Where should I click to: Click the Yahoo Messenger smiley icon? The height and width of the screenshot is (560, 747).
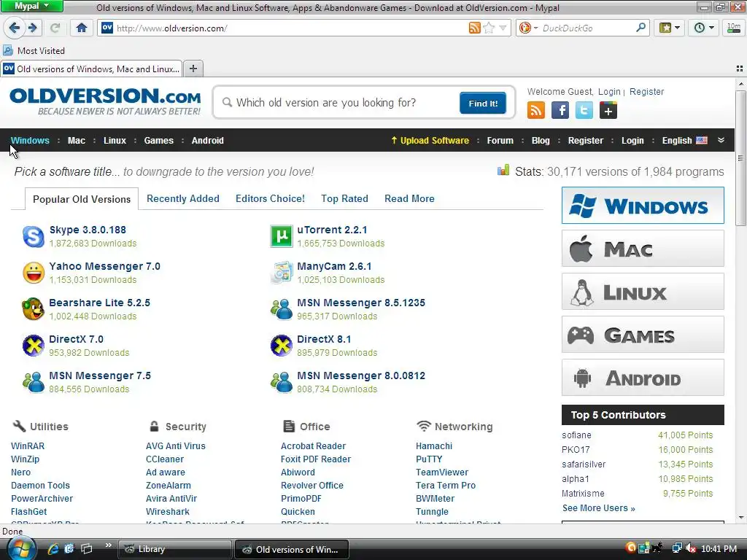click(34, 273)
